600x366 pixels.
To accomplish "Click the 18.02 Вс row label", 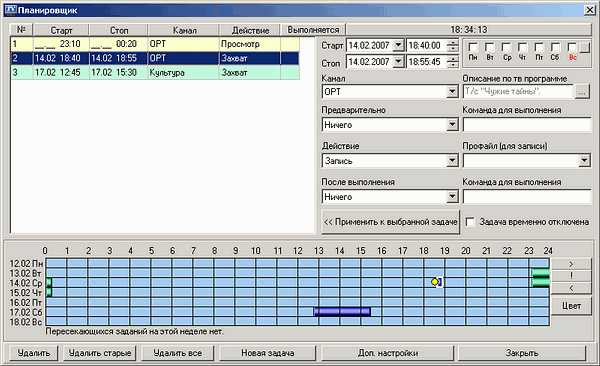I will [26, 322].
